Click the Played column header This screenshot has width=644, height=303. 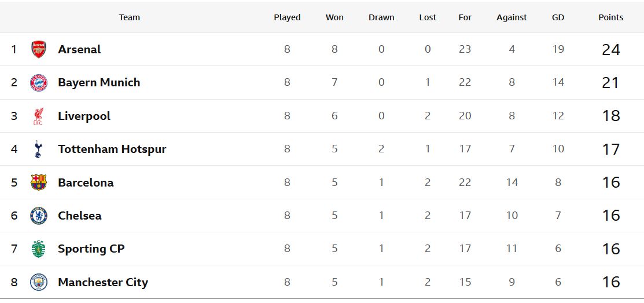(287, 17)
